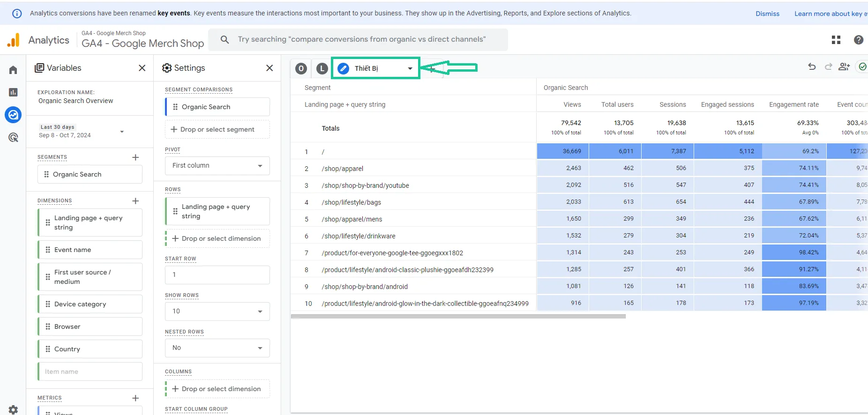Click the redo arrow icon
The width and height of the screenshot is (868, 415).
pos(828,67)
